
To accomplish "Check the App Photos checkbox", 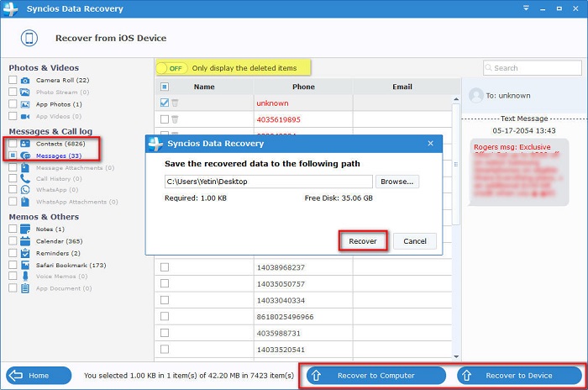I will (13, 104).
